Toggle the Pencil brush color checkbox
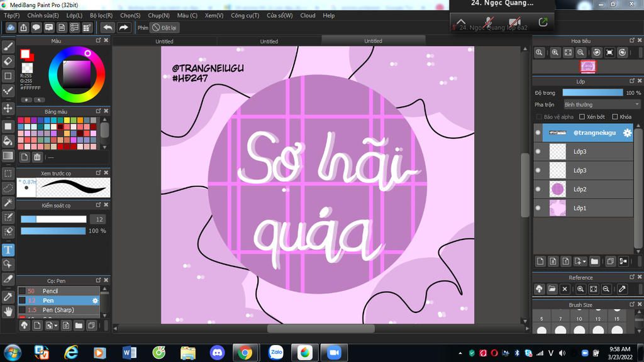The width and height of the screenshot is (644, 362). (x=22, y=291)
